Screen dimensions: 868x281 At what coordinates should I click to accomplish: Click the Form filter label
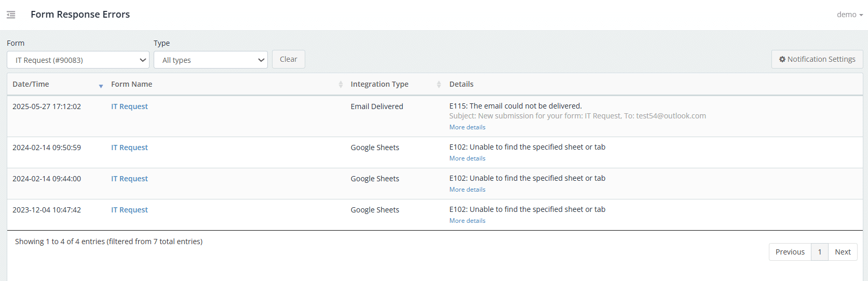tap(16, 43)
